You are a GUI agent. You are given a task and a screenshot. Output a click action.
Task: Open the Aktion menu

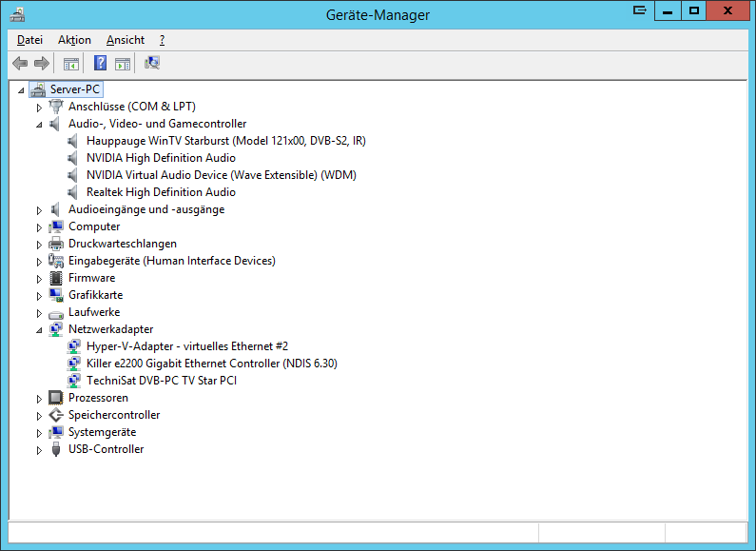pyautogui.click(x=74, y=40)
